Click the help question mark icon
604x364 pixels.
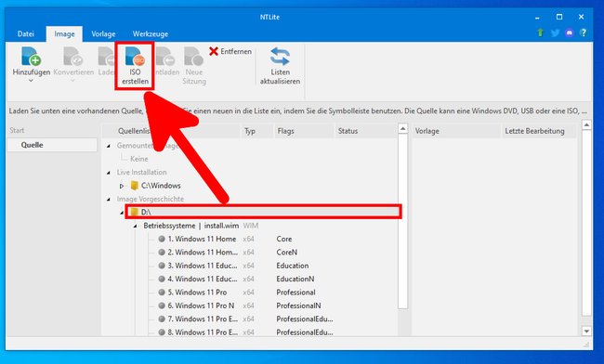[x=584, y=32]
